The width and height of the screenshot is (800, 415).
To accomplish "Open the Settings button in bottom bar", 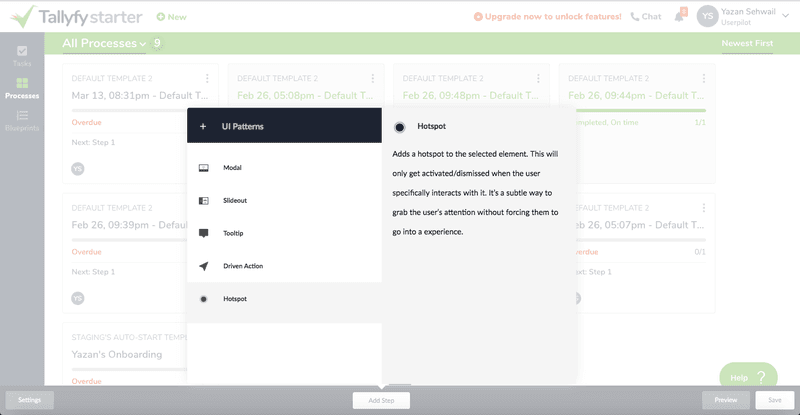I will [x=29, y=400].
